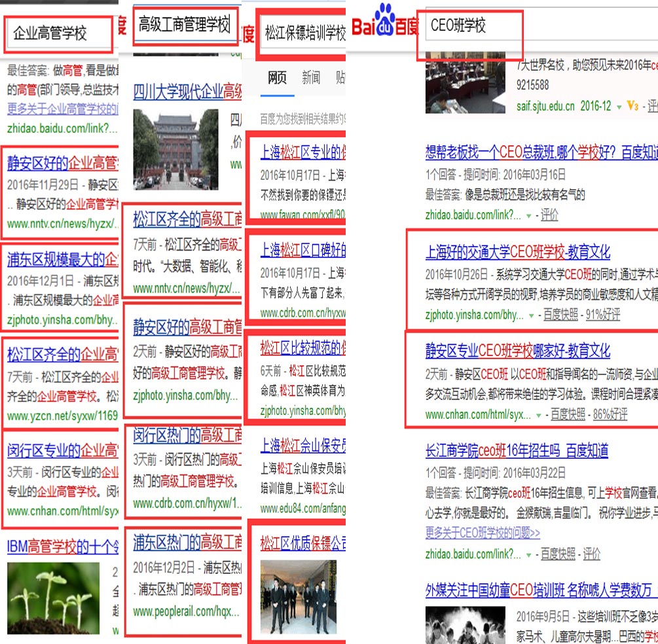Image resolution: width=658 pixels, height=644 pixels.
Task: Click the seedling sprouts thumbnail
Action: [53, 598]
